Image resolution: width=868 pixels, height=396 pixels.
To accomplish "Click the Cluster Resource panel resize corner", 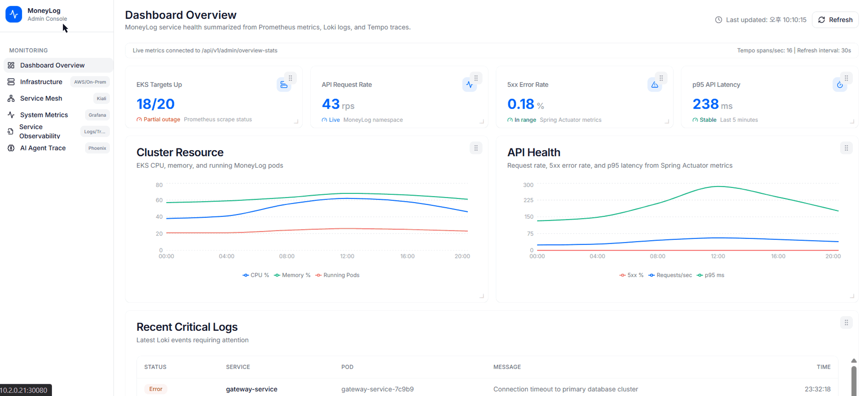I will (x=482, y=296).
